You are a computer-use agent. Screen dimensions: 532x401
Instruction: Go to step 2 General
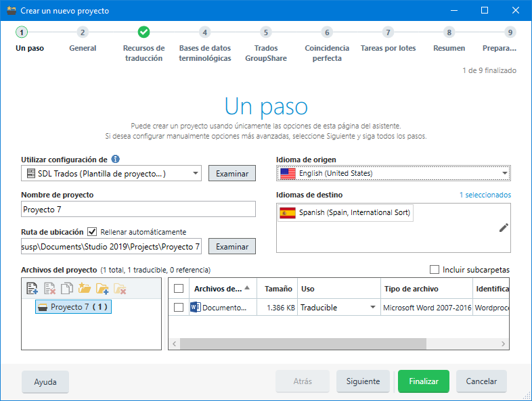(83, 32)
